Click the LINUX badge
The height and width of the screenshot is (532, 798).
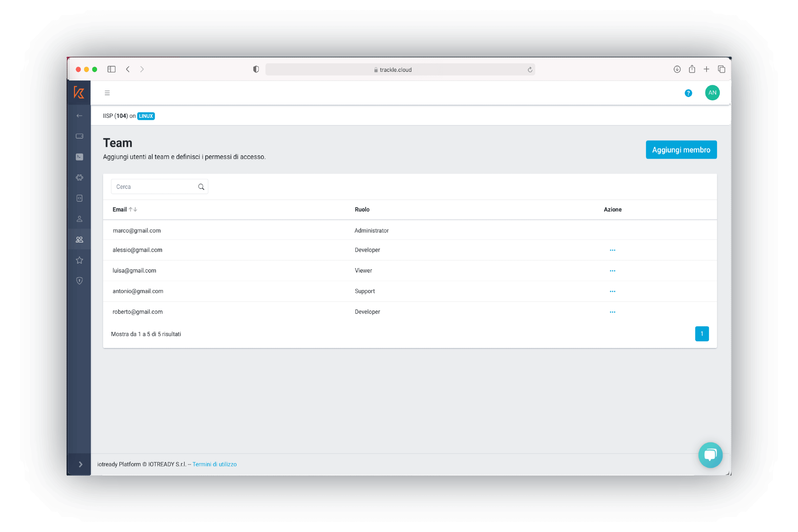[x=146, y=116]
